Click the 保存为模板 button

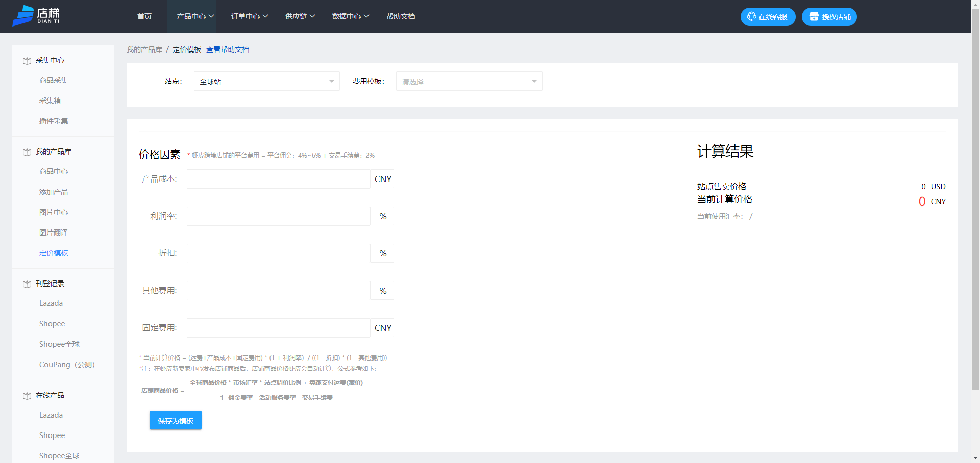pos(175,421)
